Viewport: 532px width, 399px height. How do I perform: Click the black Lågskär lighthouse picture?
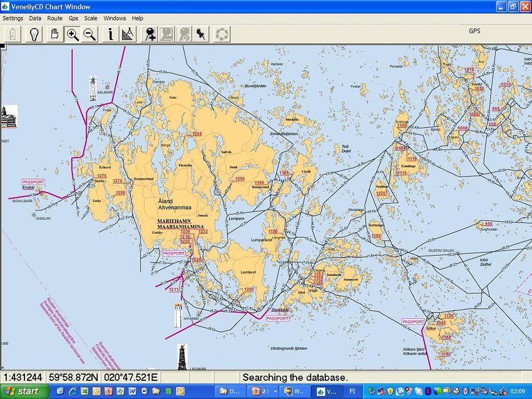tap(182, 357)
